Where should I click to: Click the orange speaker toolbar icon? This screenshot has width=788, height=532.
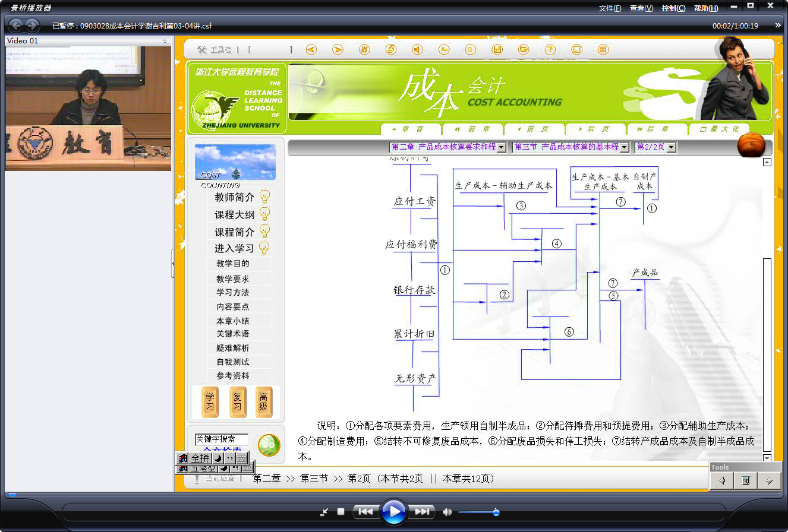(417, 50)
